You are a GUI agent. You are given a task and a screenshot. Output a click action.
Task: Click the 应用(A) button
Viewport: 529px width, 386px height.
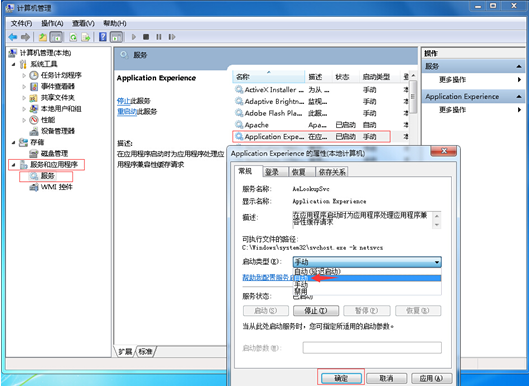431,378
